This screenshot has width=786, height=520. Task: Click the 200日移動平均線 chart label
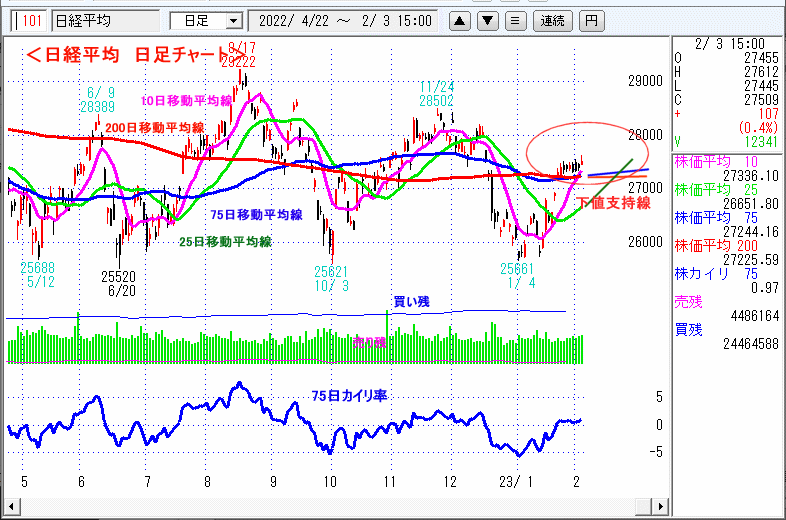pyautogui.click(x=155, y=128)
